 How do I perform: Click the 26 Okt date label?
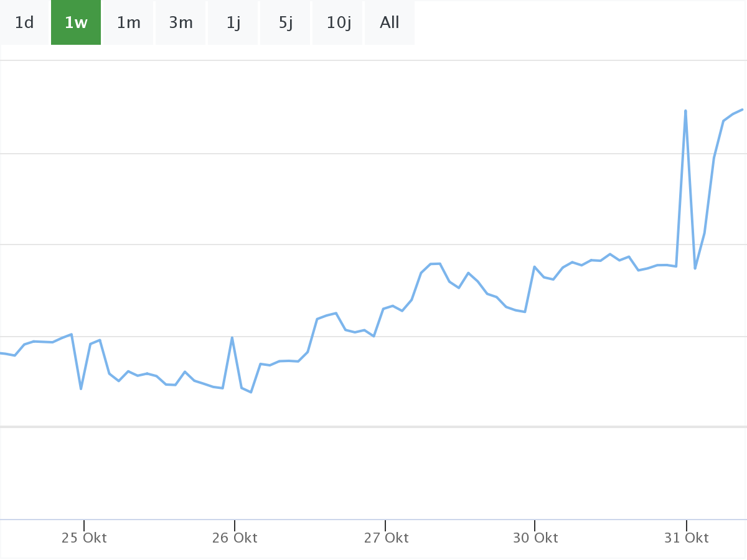pyautogui.click(x=235, y=538)
